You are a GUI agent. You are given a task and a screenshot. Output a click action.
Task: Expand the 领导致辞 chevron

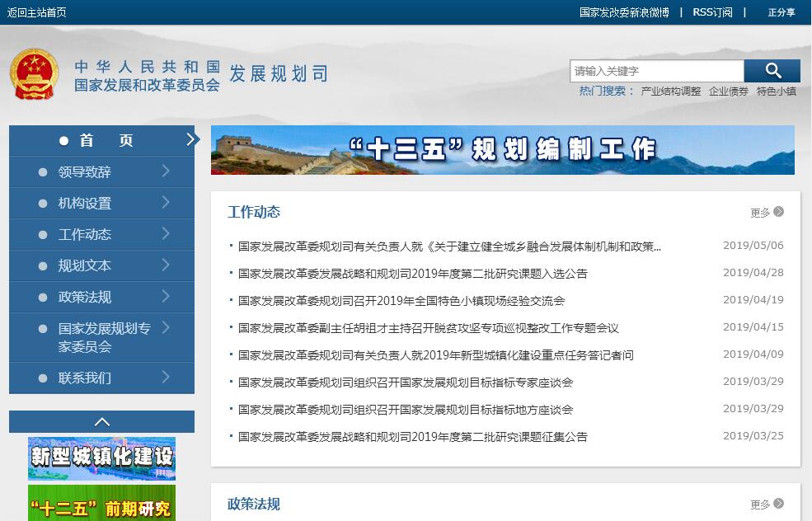click(166, 171)
